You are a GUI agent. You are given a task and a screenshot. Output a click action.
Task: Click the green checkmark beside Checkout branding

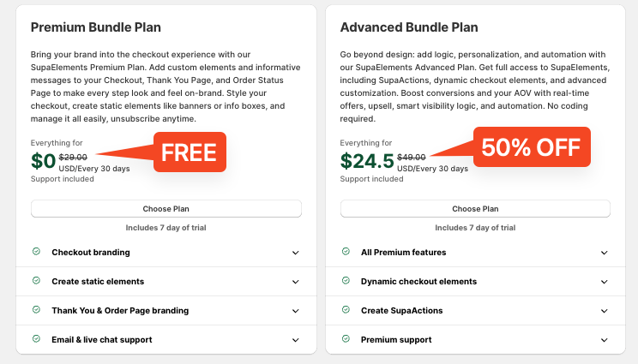click(x=36, y=252)
